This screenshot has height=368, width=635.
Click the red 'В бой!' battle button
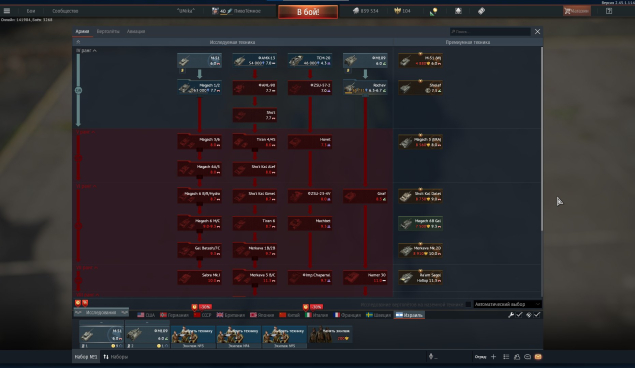(308, 12)
